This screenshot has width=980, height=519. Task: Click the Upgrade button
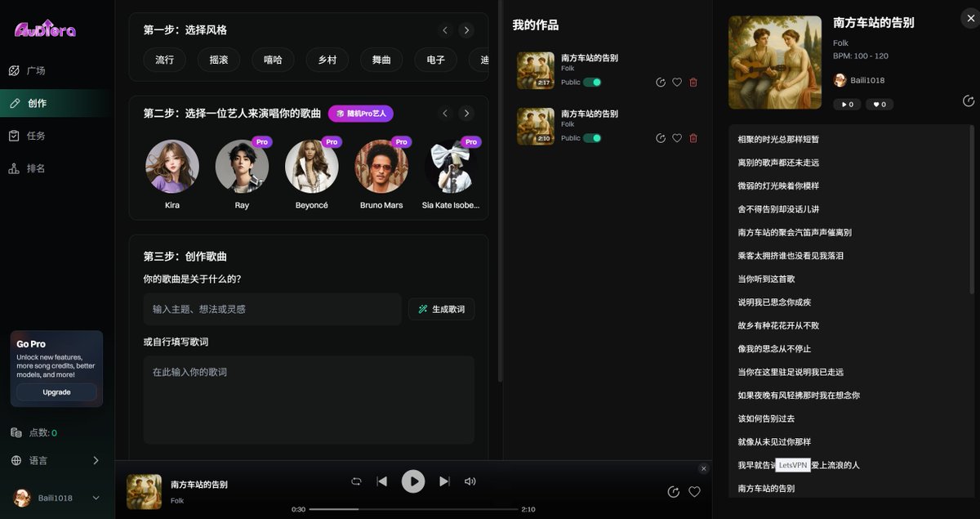(57, 392)
